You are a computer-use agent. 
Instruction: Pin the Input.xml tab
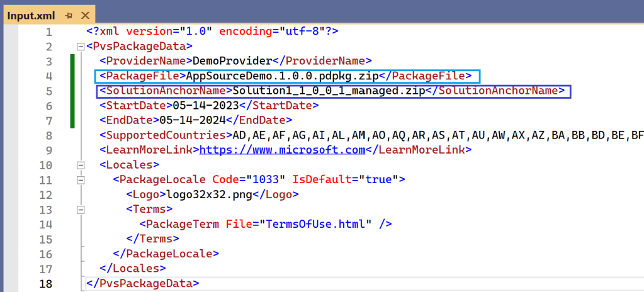point(68,14)
